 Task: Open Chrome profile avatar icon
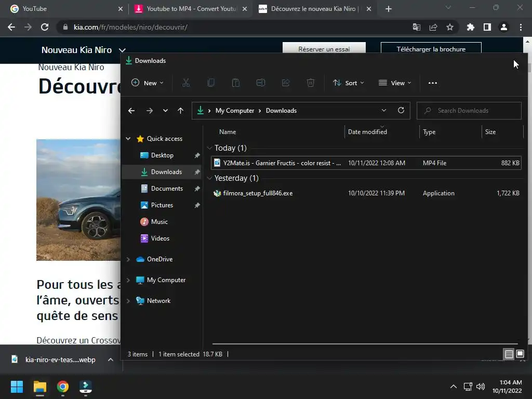504,27
